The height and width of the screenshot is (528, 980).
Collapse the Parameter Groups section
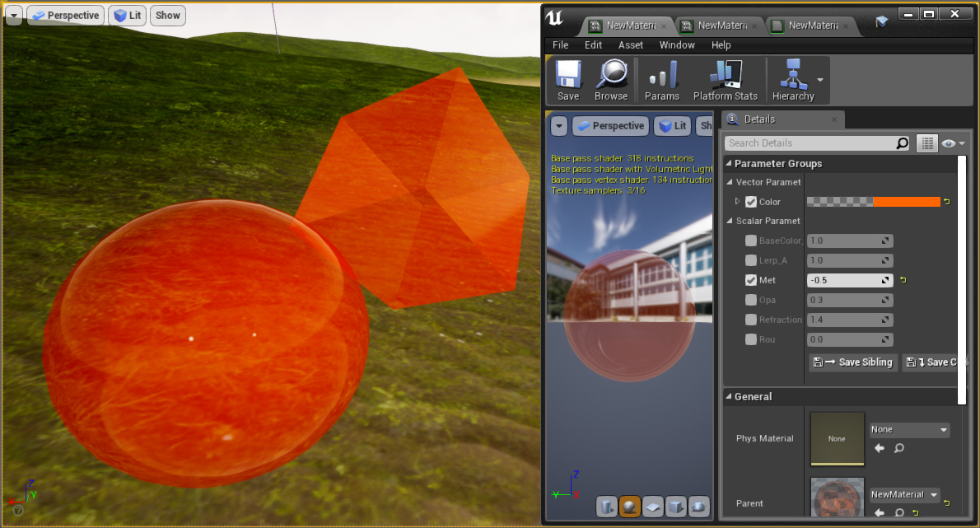[730, 163]
